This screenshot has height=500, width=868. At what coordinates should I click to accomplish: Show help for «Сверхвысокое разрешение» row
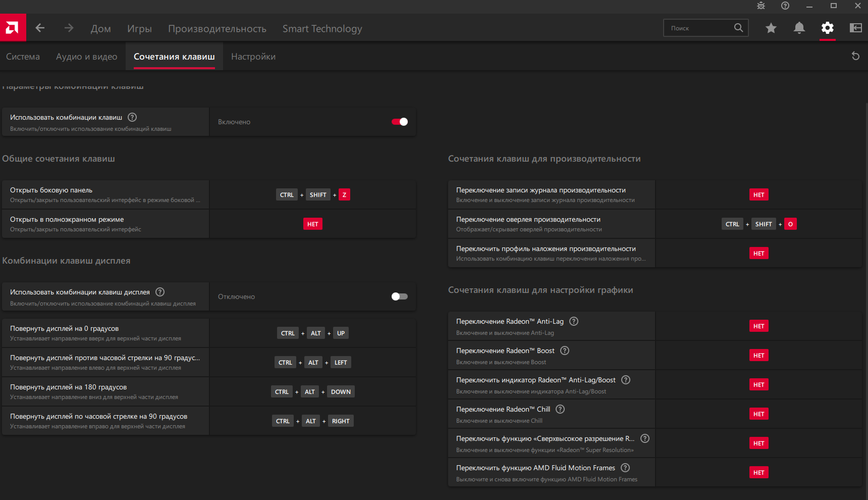point(645,438)
